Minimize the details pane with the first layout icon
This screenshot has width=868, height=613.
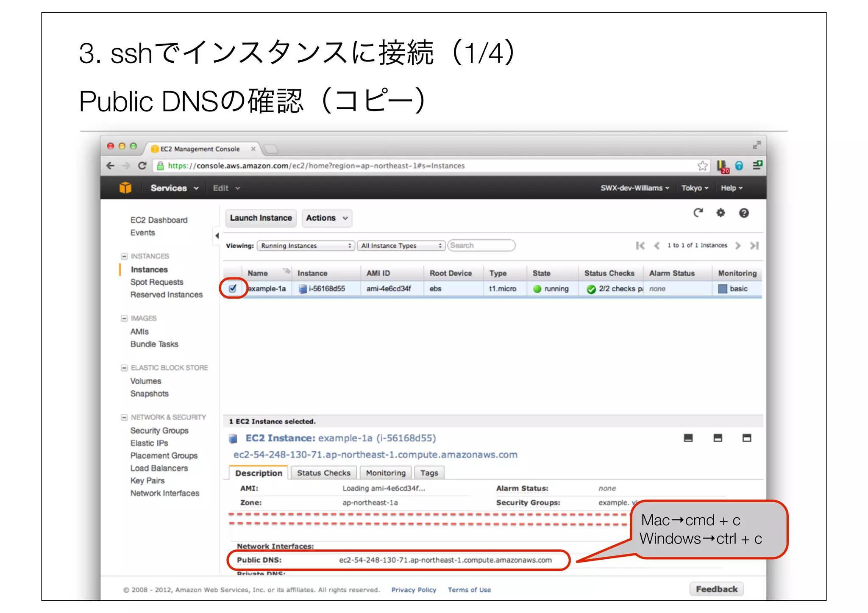coord(688,438)
